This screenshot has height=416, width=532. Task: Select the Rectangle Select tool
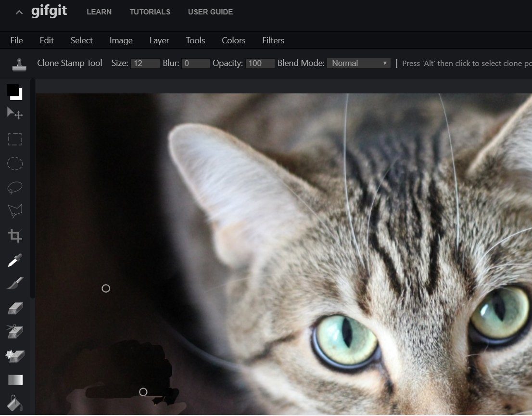pos(15,139)
